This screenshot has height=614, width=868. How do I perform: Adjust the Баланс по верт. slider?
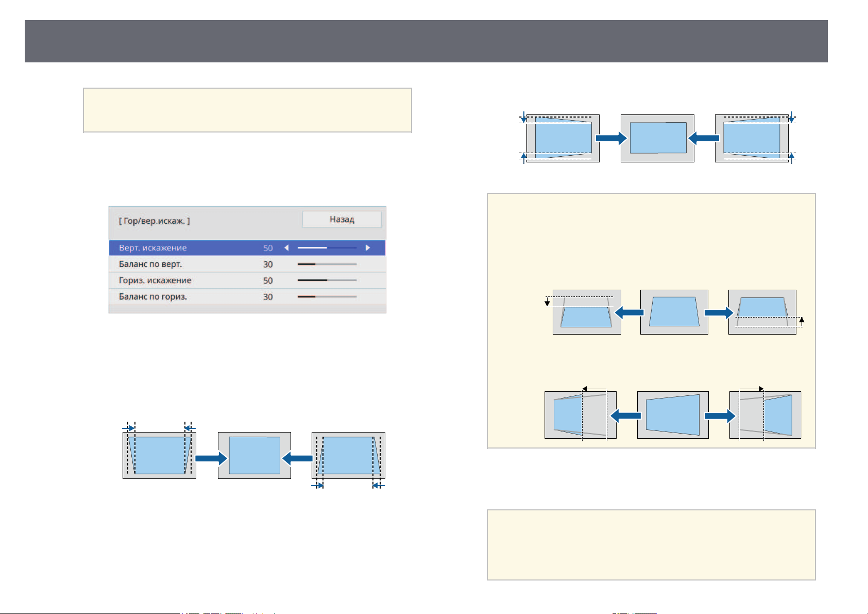[327, 264]
